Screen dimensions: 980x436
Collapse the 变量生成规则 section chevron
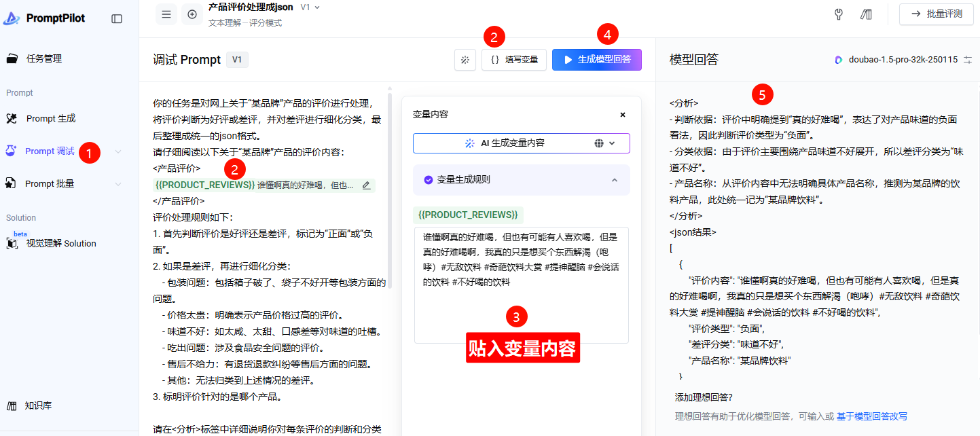coord(615,180)
